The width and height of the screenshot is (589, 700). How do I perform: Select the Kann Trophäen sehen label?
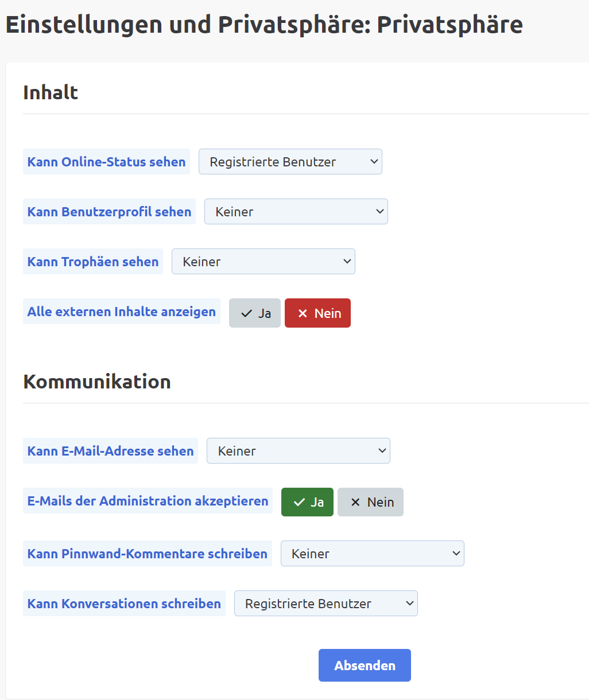tap(93, 262)
